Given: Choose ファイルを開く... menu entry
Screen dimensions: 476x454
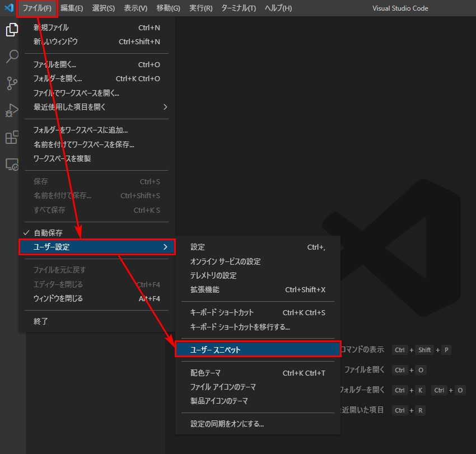Looking at the screenshot, I should pos(96,64).
